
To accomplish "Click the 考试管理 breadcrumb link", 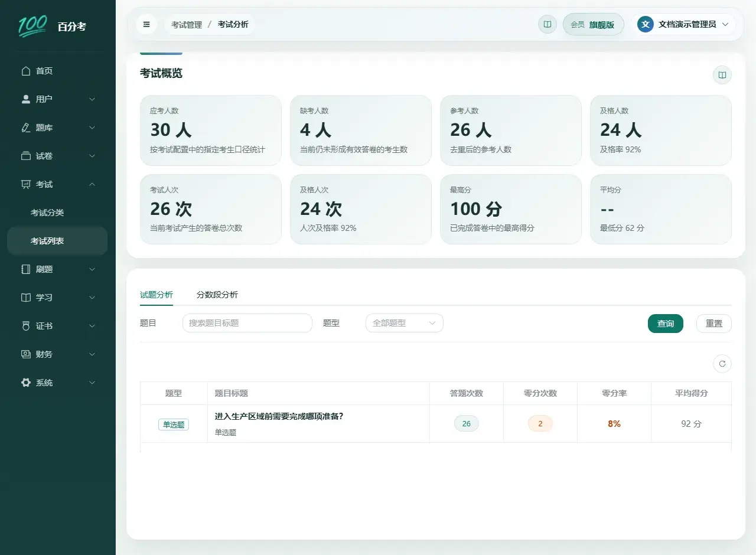I will (x=187, y=25).
